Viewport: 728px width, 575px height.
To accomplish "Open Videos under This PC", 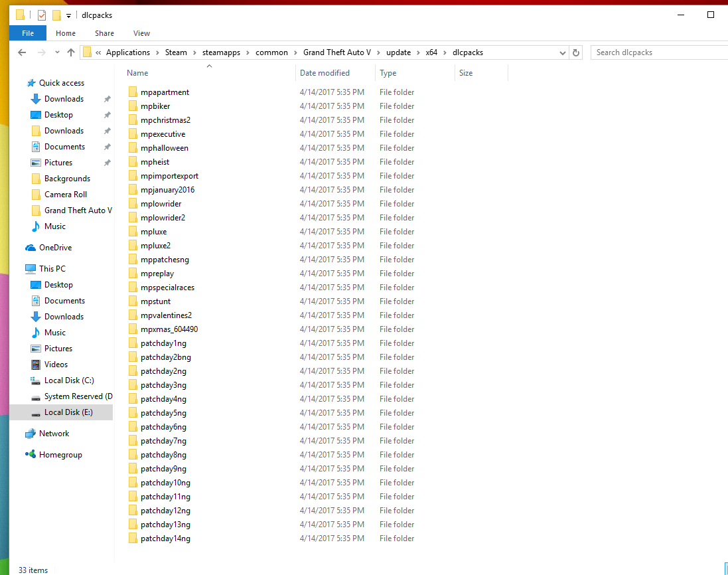I will coord(56,365).
